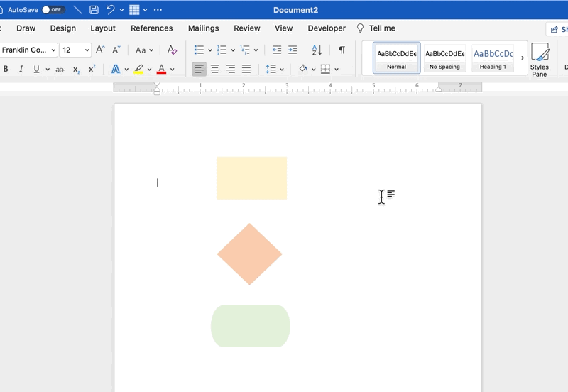
Task: Apply the red font color swatch
Action: pyautogui.click(x=161, y=69)
